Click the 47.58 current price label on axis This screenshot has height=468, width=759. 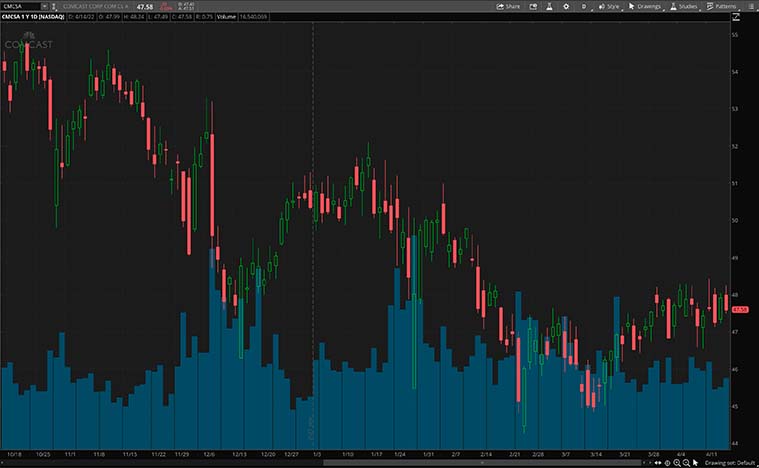coord(741,309)
